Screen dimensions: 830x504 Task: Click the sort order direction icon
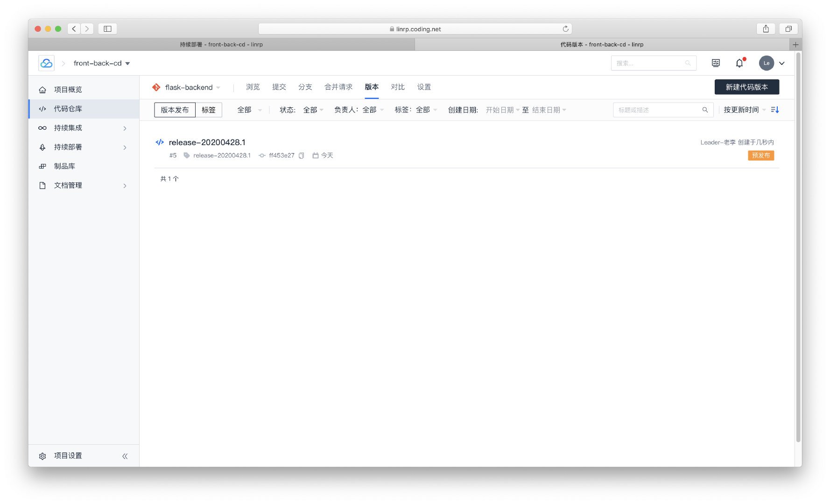775,110
